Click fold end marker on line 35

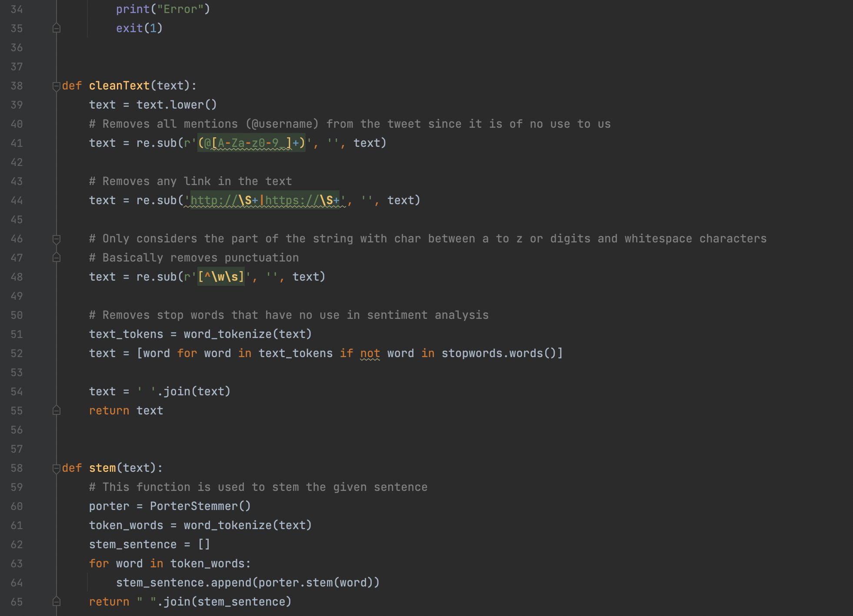coord(56,28)
